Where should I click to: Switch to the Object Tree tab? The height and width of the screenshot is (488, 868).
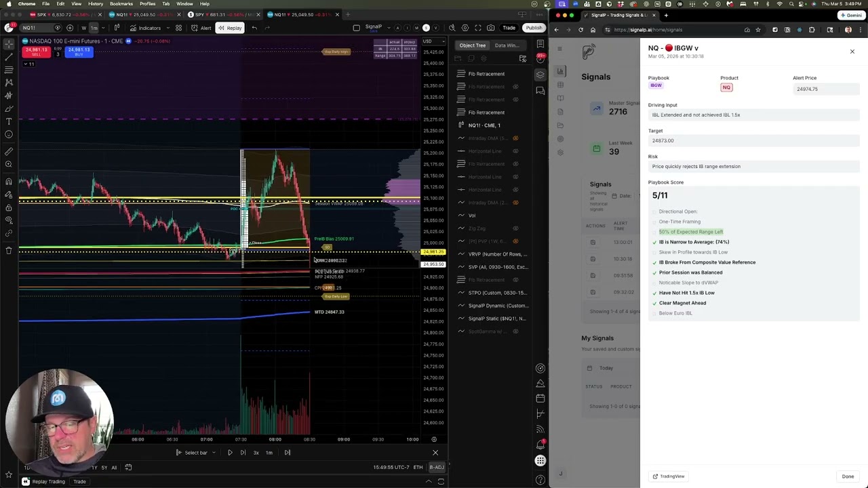pyautogui.click(x=473, y=45)
